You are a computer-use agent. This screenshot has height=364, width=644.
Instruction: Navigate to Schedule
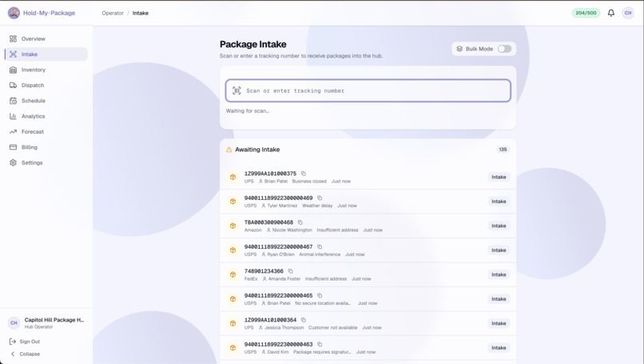pos(46,101)
